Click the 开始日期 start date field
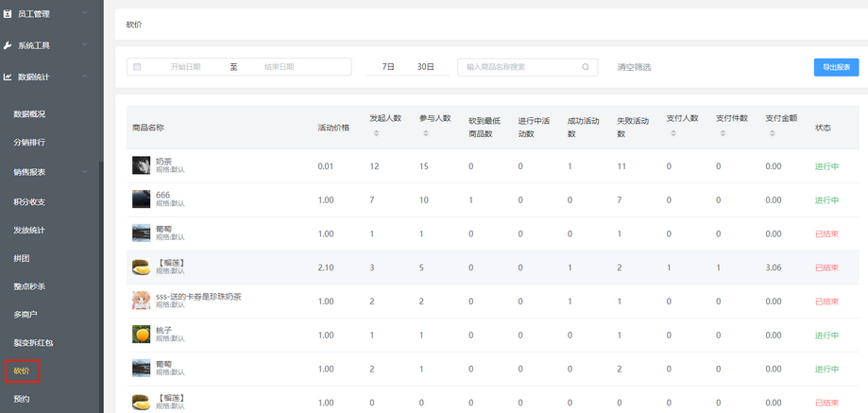The width and height of the screenshot is (868, 413). tap(185, 67)
